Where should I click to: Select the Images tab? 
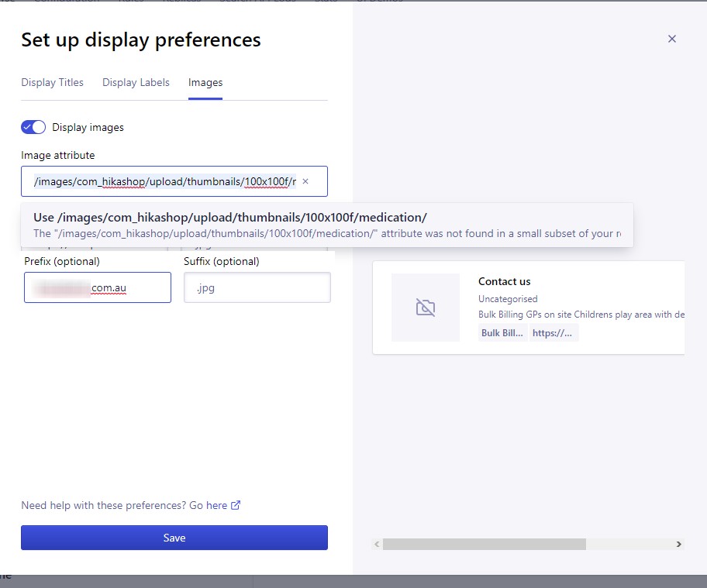coord(205,82)
